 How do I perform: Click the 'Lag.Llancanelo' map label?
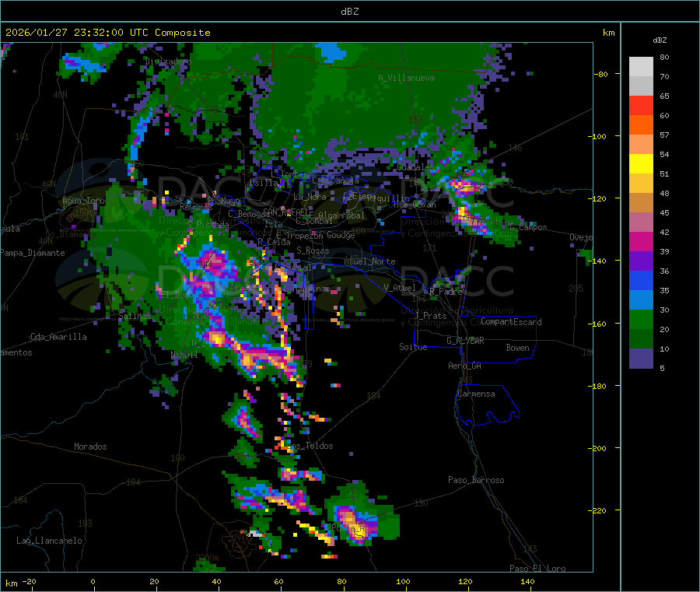(49, 541)
